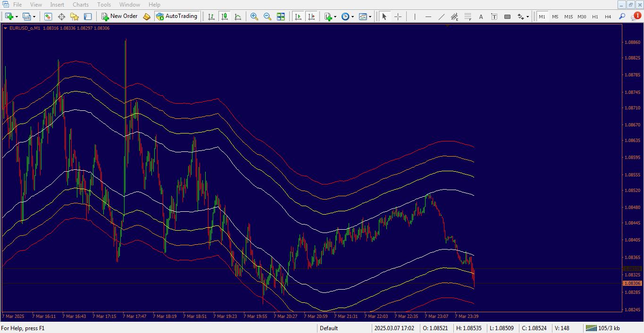Select the Trendline drawing tool

pyautogui.click(x=442, y=17)
